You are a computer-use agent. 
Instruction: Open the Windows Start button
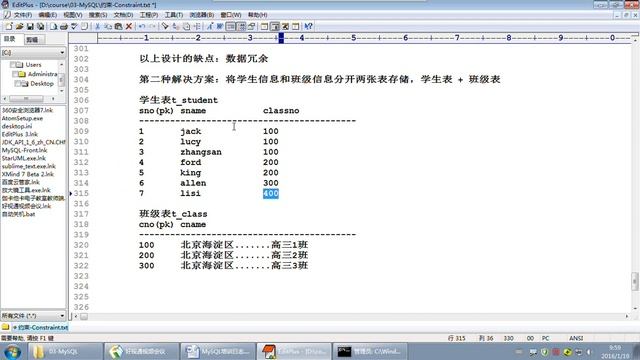(x=12, y=351)
